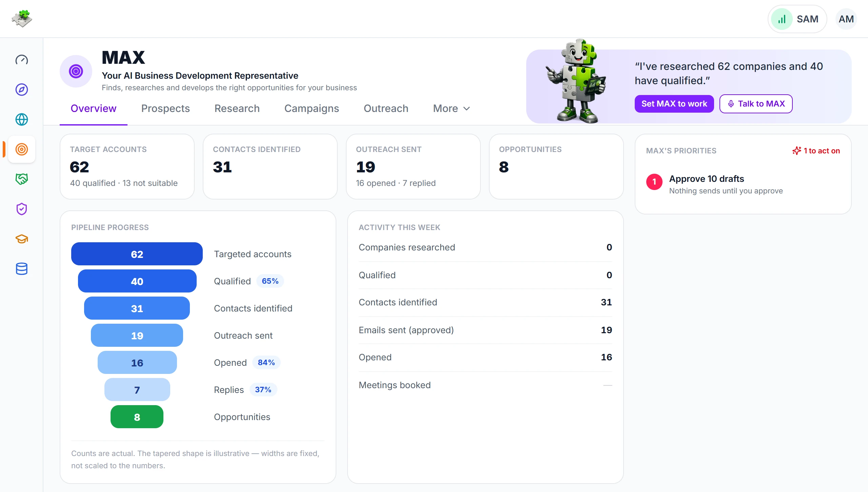Click the 65% Qualified percentage badge
This screenshot has width=868, height=492.
[x=270, y=281]
